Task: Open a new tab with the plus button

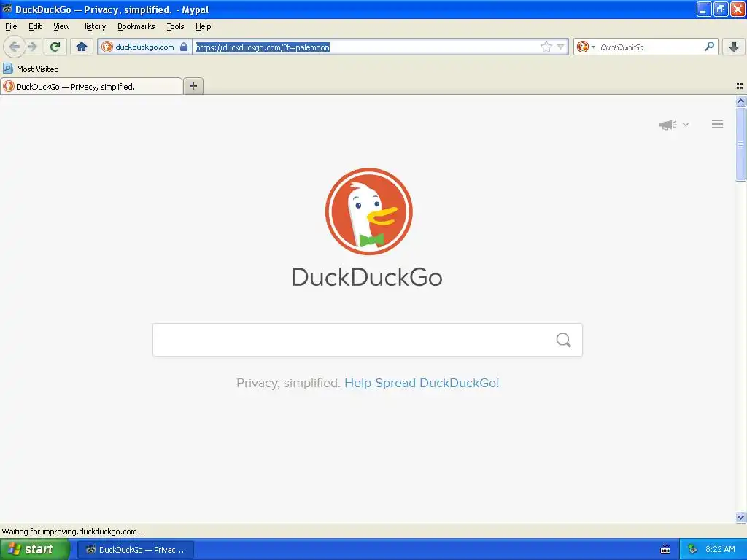Action: pos(193,86)
